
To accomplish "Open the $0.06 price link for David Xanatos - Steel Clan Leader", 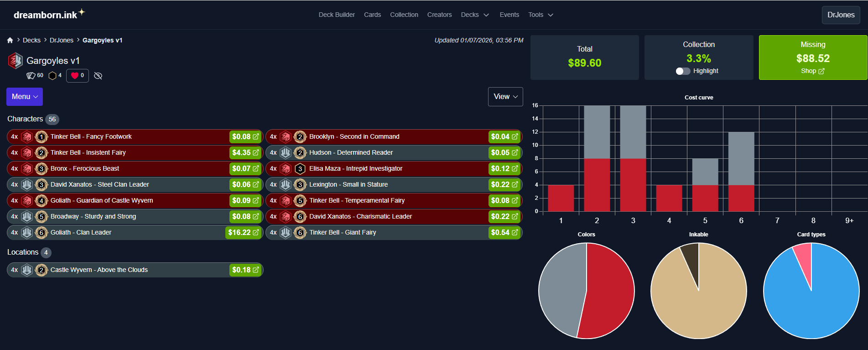I will coord(245,185).
